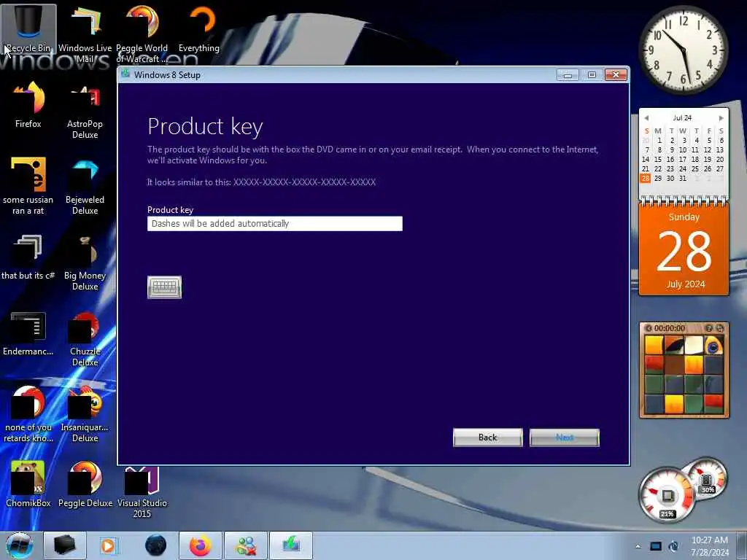Open the ChomikBox desktop icon
The width and height of the screenshot is (747, 560).
coord(28,483)
